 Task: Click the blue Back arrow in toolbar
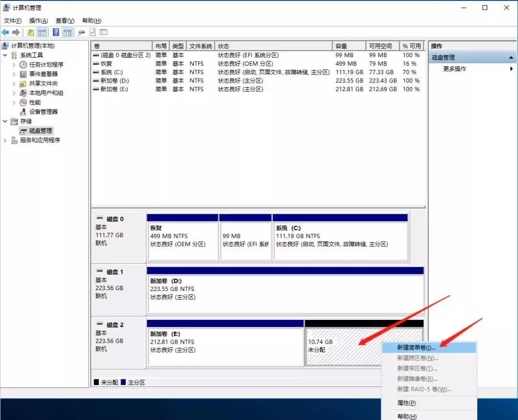(5, 32)
